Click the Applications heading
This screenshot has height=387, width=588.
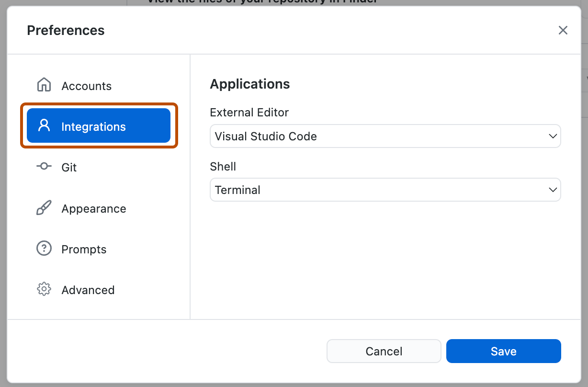point(250,84)
